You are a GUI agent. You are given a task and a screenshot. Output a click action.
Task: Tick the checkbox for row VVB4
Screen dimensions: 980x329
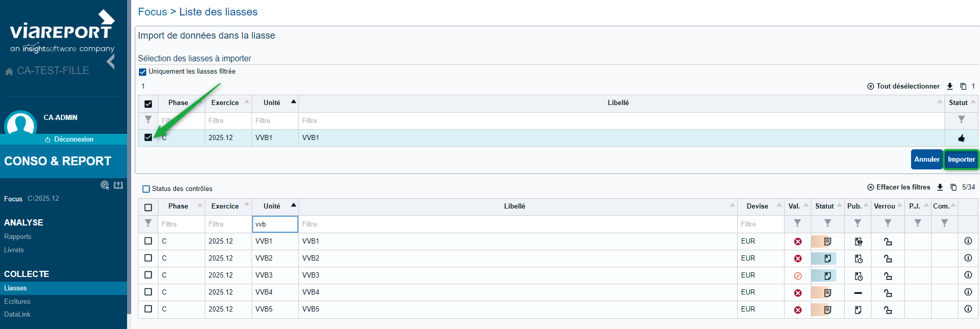(x=148, y=292)
